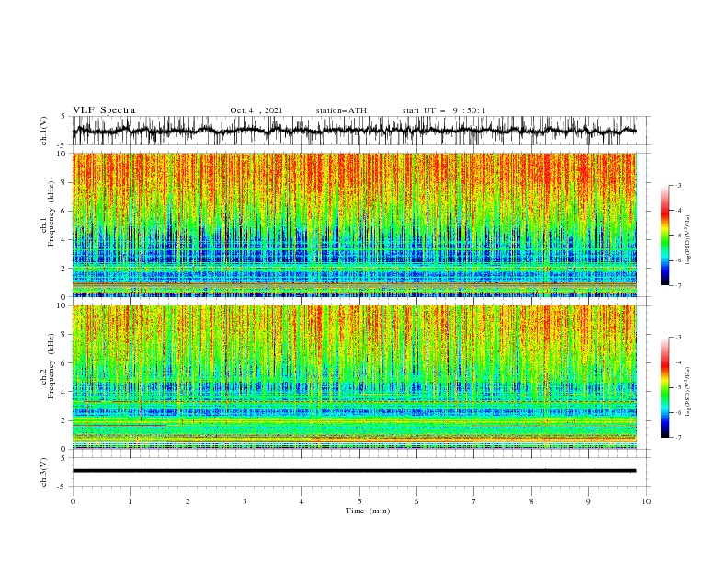
Task: Click the "Time (min)" axis label
Action: (368, 511)
